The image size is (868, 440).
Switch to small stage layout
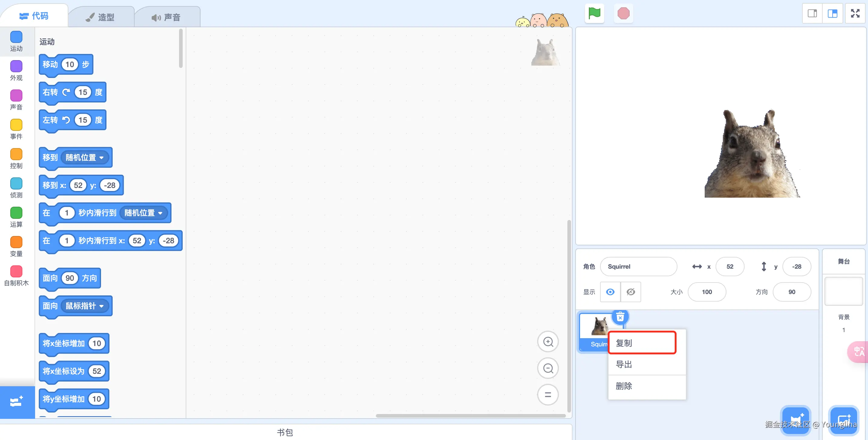(x=812, y=14)
